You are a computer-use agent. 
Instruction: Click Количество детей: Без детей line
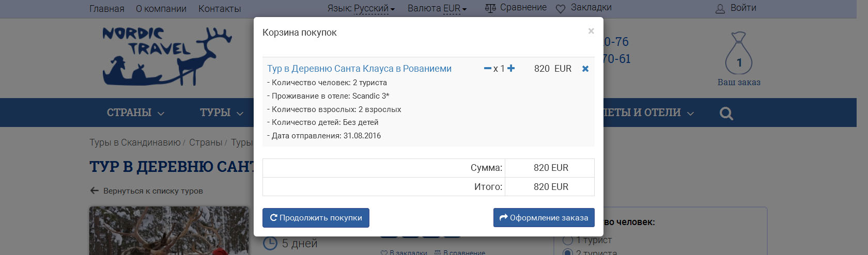click(x=322, y=122)
